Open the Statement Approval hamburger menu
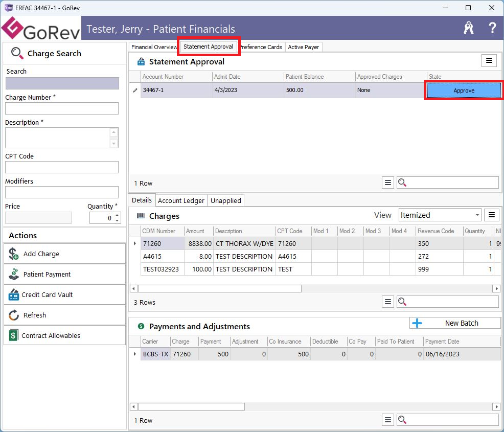The height and width of the screenshot is (432, 504). (489, 61)
